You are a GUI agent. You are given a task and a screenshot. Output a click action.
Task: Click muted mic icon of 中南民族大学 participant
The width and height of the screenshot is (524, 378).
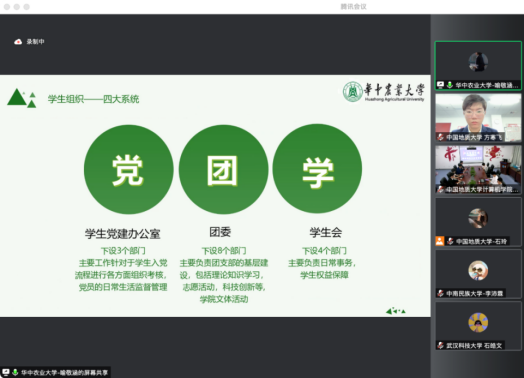pyautogui.click(x=440, y=293)
